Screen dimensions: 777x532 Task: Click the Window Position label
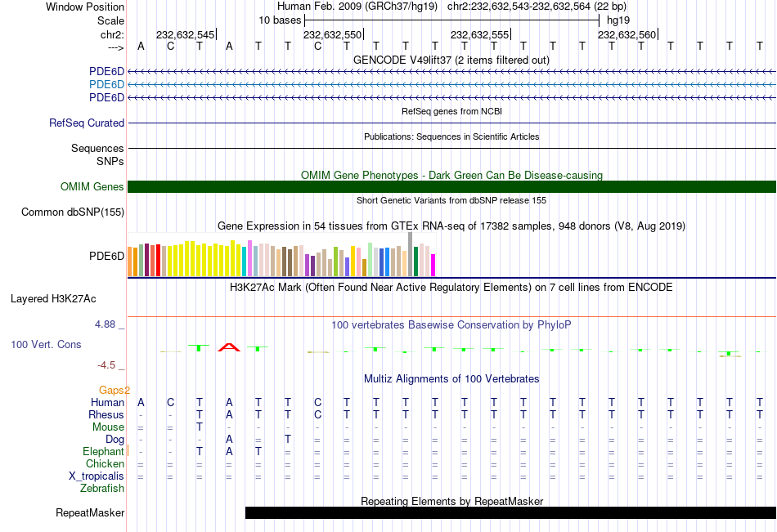click(85, 7)
